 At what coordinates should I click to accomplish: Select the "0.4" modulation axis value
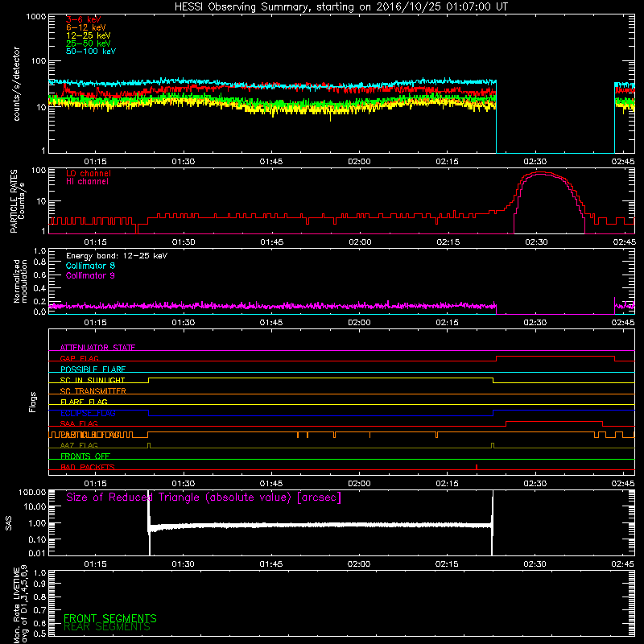39,288
